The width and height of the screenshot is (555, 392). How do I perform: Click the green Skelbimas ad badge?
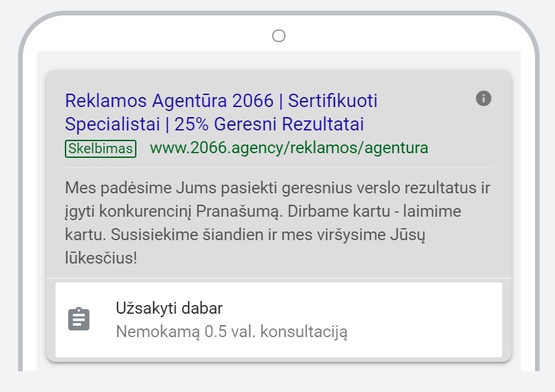pyautogui.click(x=100, y=149)
